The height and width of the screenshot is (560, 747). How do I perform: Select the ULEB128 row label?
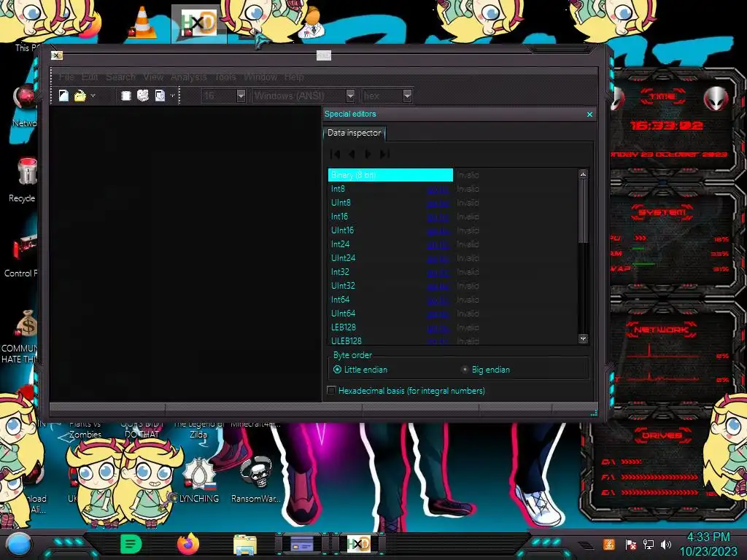[347, 341]
